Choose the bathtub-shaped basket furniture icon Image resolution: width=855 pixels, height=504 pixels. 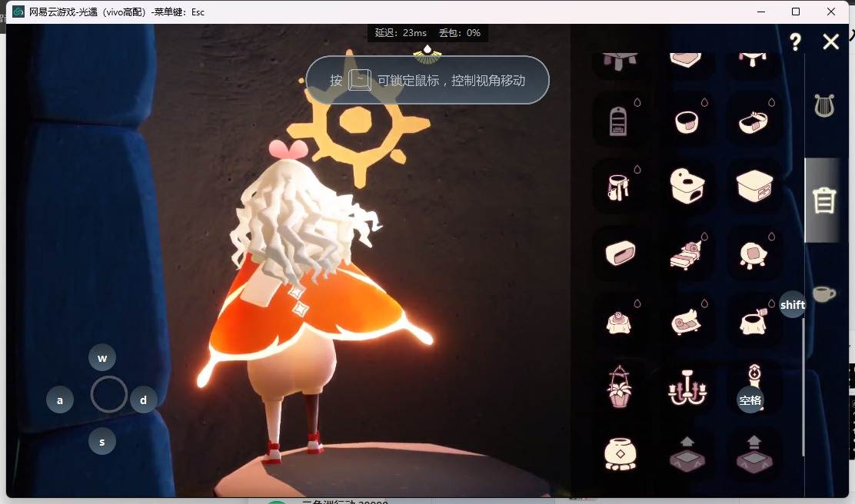click(x=754, y=122)
